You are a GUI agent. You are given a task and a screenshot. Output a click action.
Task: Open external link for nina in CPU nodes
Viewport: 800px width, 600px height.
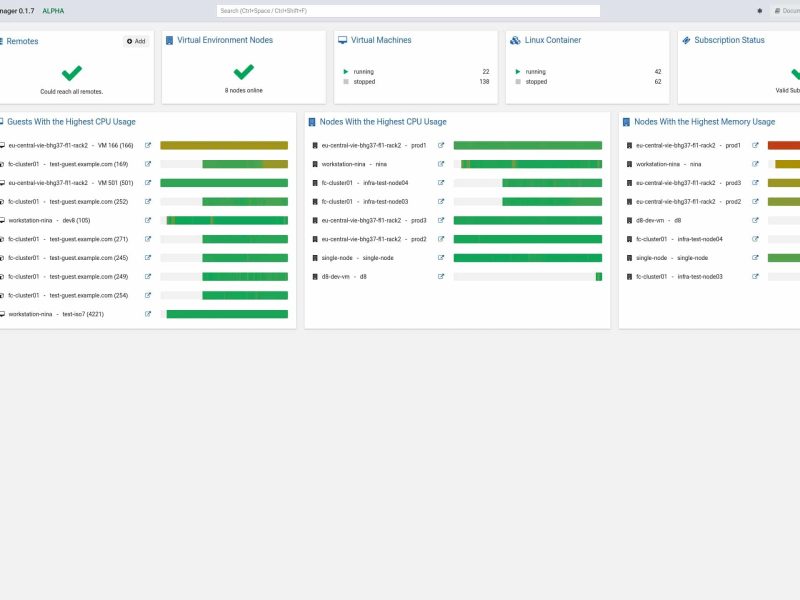pos(441,164)
